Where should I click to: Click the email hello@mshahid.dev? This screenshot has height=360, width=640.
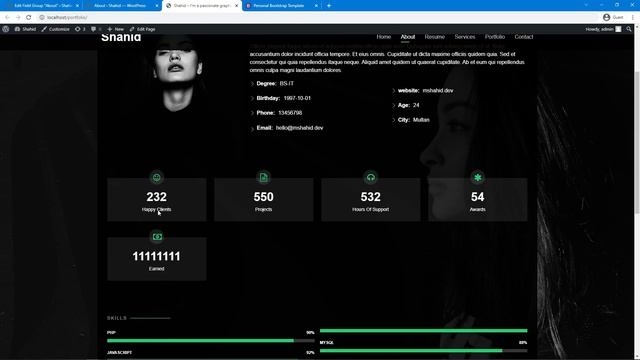[300, 128]
